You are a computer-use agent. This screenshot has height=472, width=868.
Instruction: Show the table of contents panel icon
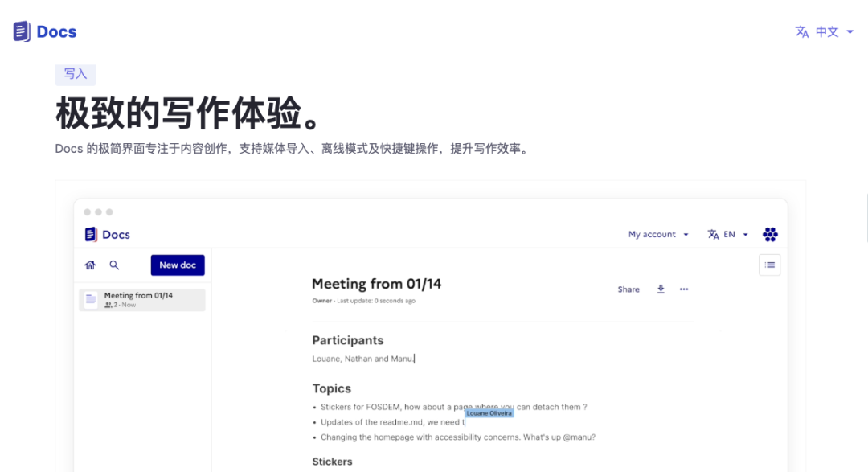769,265
